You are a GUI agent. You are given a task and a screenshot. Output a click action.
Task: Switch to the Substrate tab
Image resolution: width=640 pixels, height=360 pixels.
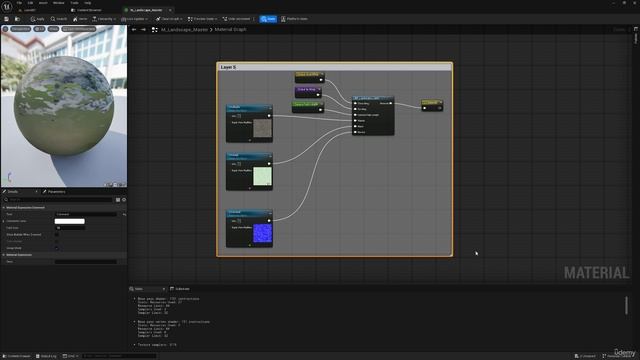coord(180,289)
